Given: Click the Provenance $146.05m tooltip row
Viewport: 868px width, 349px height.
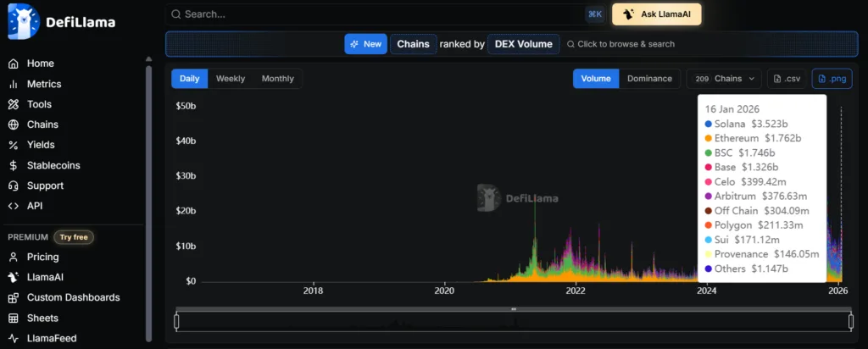Looking at the screenshot, I should 762,254.
